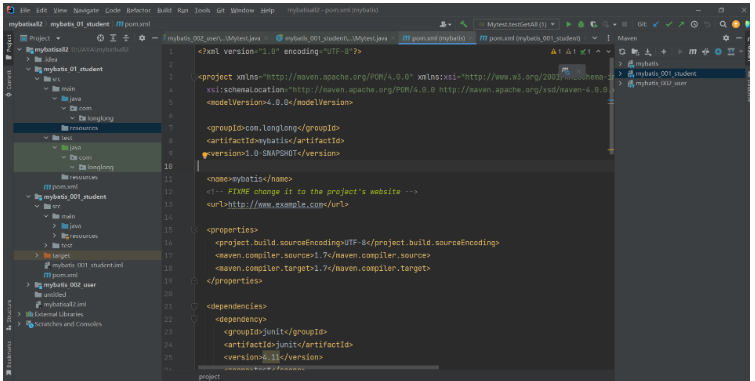This screenshot has height=381, width=755.
Task: Build the project with the hammer icon
Action: point(463,24)
